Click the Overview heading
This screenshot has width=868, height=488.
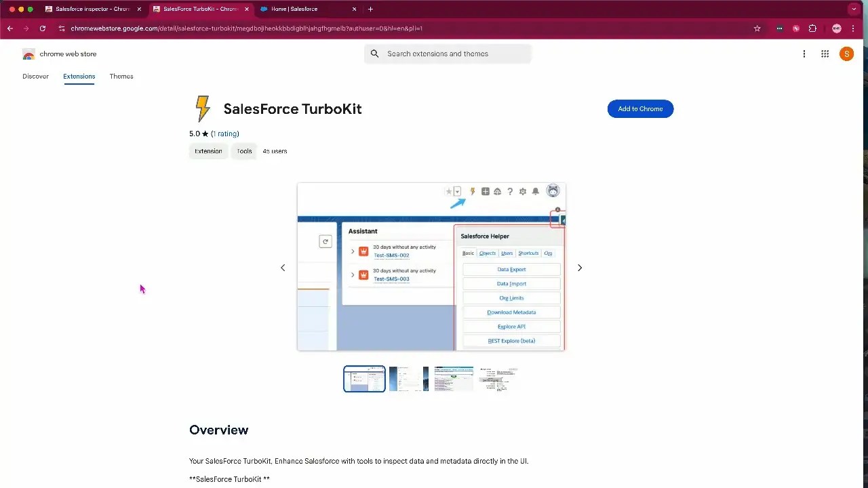(218, 430)
